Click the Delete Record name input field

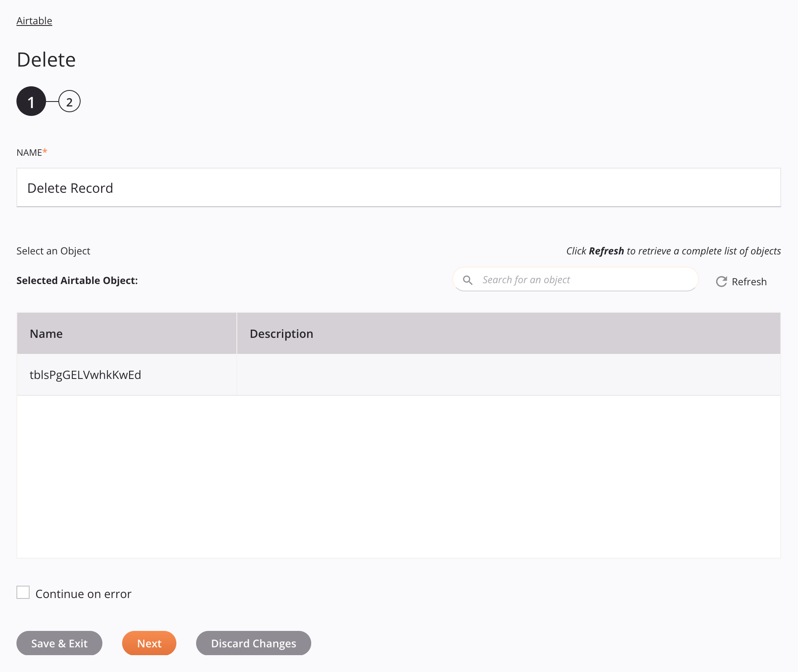(x=399, y=187)
